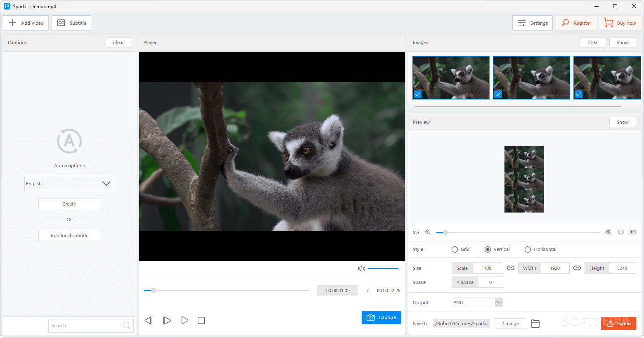Clear the Captions panel
Viewport: 644px width, 338px height.
pos(118,43)
